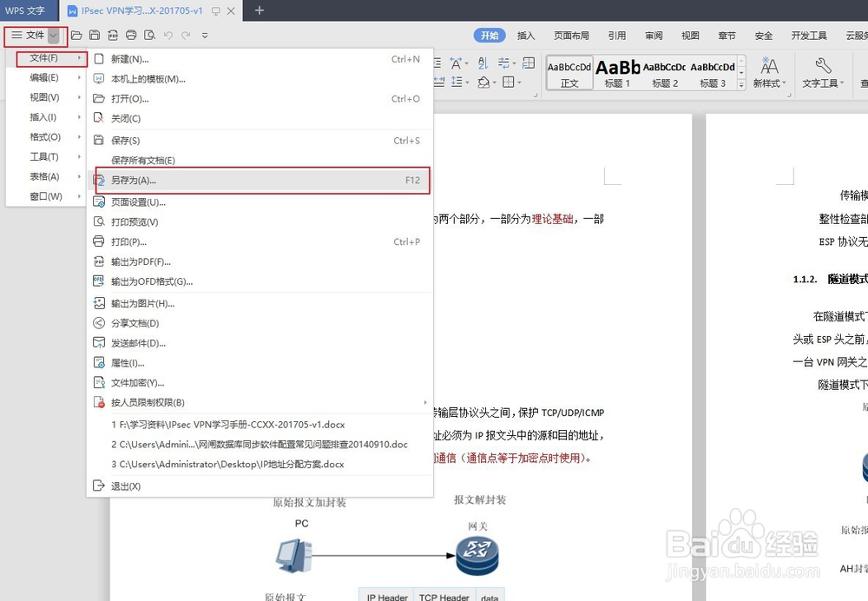Open Print Preview from quick access toolbar

(148, 36)
